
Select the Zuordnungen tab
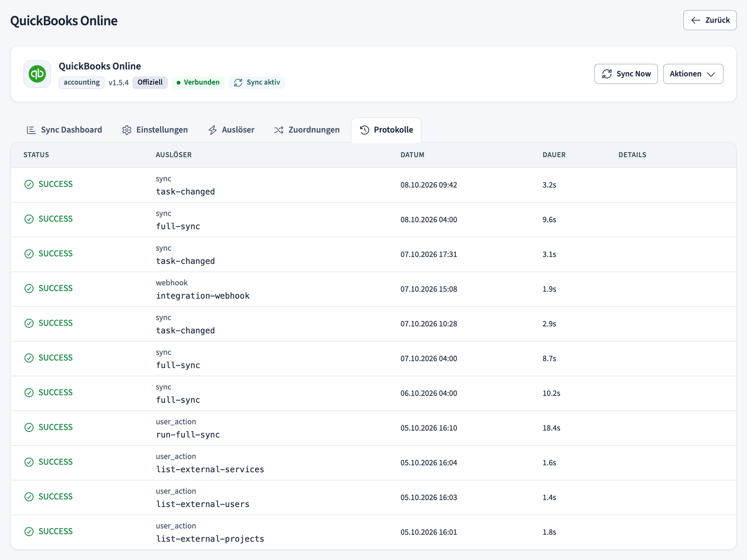click(x=307, y=130)
